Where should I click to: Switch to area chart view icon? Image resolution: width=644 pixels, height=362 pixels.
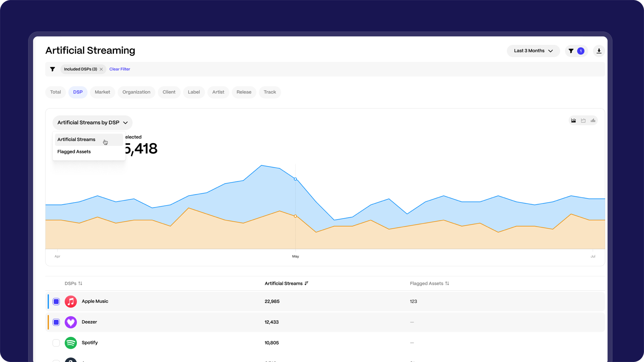coord(574,121)
